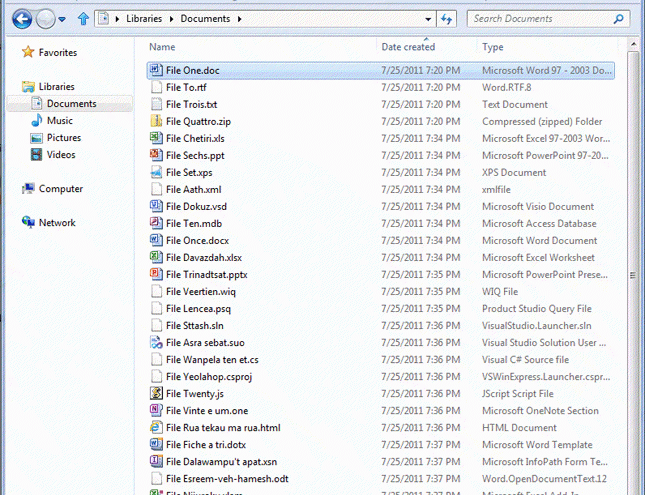Image resolution: width=645 pixels, height=495 pixels.
Task: Click the Refresh button beside address bar
Action: (446, 19)
